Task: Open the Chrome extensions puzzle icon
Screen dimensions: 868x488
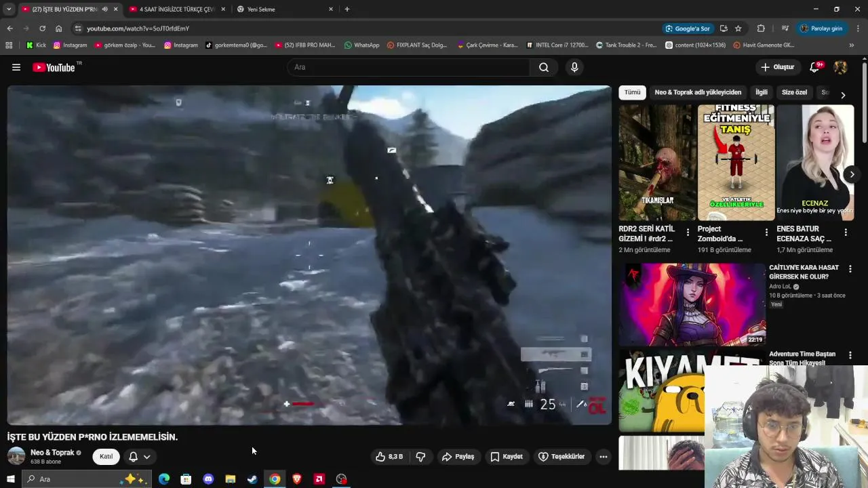Action: 761,28
